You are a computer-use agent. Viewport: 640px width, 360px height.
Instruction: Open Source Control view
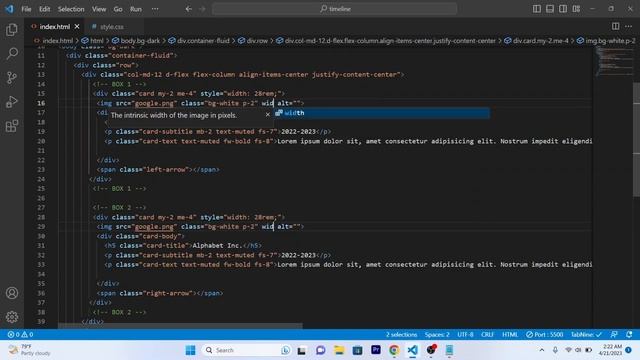pyautogui.click(x=12, y=78)
